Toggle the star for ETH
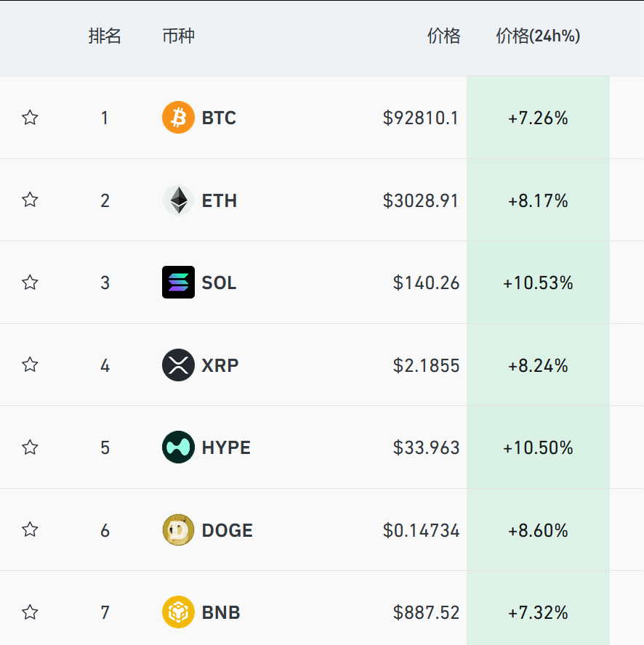644x645 pixels. point(30,200)
